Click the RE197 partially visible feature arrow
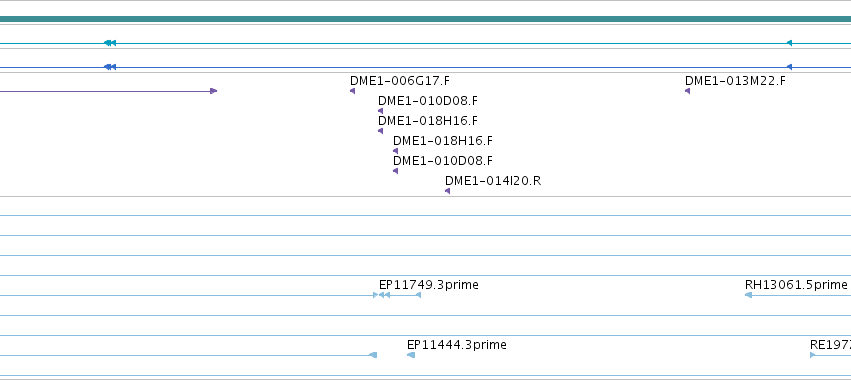 (812, 355)
